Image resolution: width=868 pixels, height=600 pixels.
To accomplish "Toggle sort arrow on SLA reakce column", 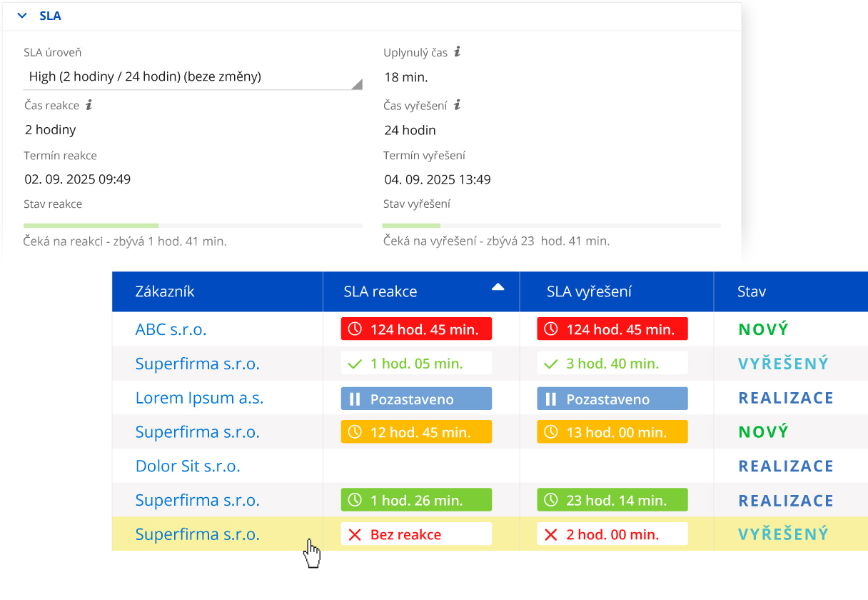I will [x=498, y=287].
